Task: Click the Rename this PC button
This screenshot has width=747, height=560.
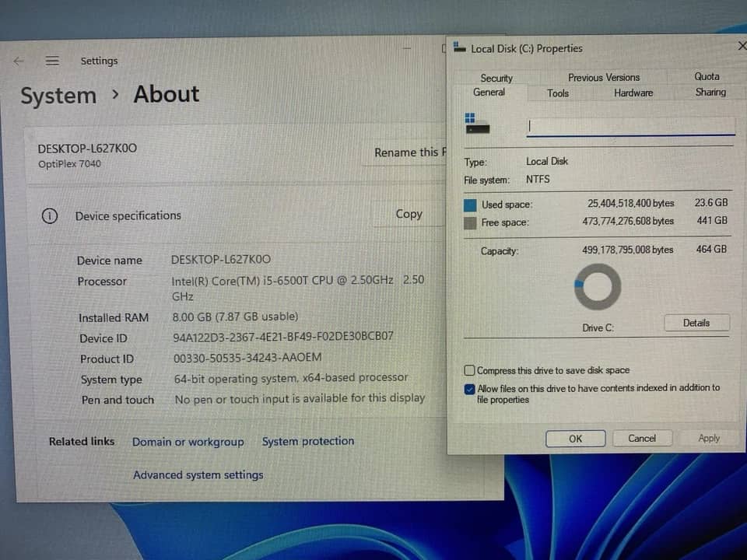Action: (x=406, y=152)
